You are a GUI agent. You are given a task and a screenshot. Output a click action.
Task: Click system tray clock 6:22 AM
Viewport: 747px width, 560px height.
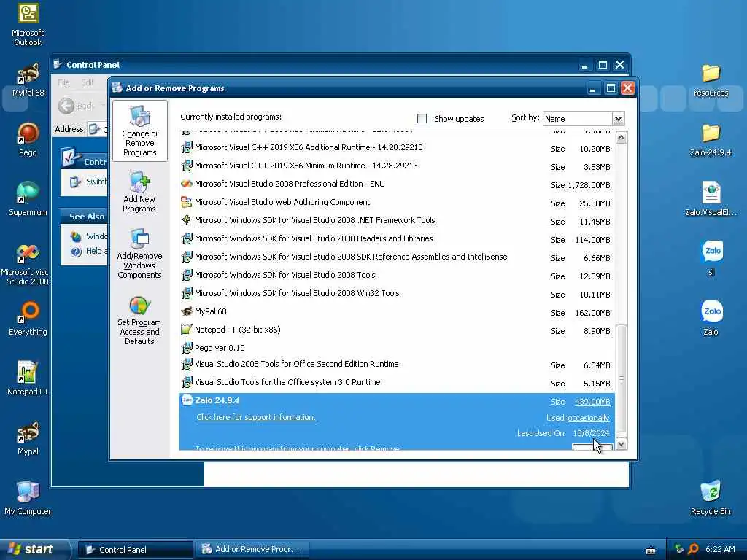[x=720, y=549]
